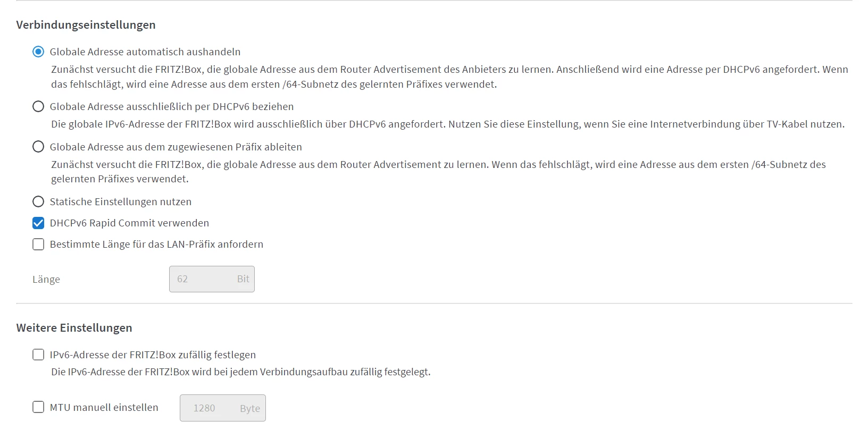The height and width of the screenshot is (438, 868).
Task: Click the 'Bit' unit in the Länge field
Action: 243,279
